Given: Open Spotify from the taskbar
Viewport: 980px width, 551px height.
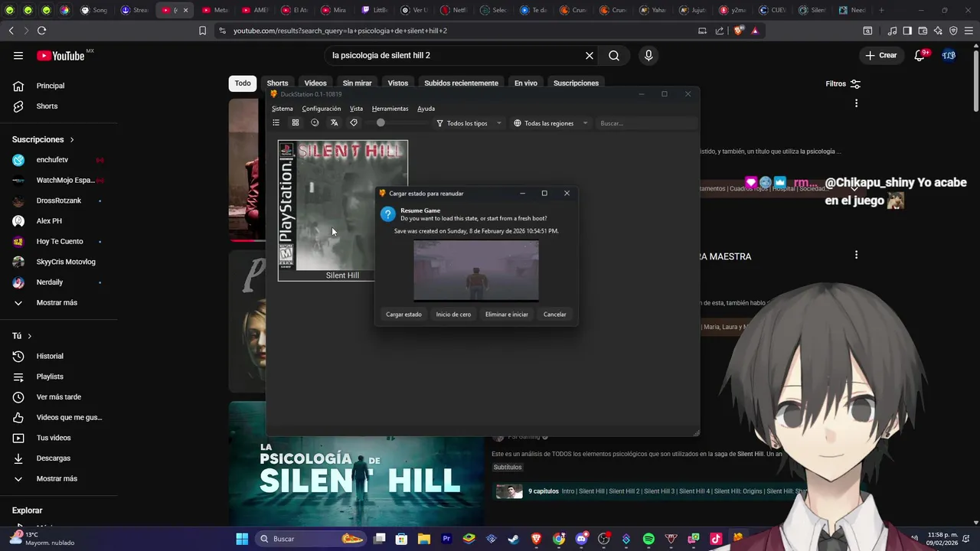Looking at the screenshot, I should tap(648, 539).
